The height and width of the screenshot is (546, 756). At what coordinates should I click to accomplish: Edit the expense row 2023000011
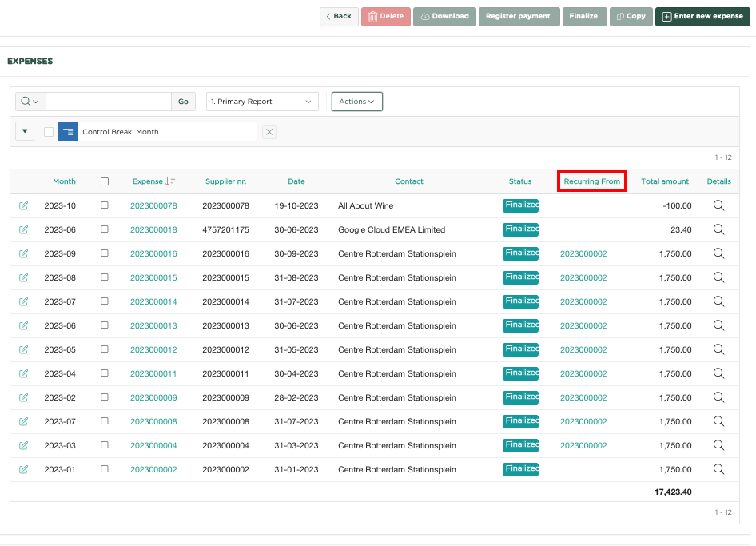[x=23, y=373]
